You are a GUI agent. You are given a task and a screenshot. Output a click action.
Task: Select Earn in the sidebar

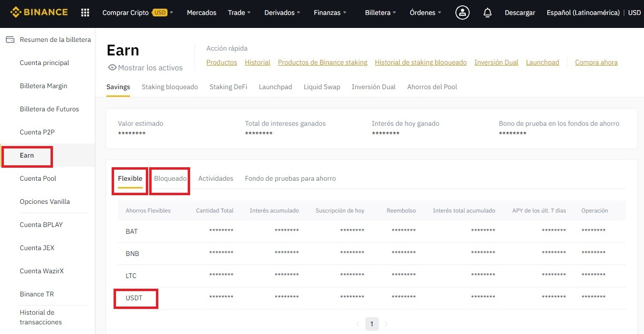pyautogui.click(x=27, y=155)
